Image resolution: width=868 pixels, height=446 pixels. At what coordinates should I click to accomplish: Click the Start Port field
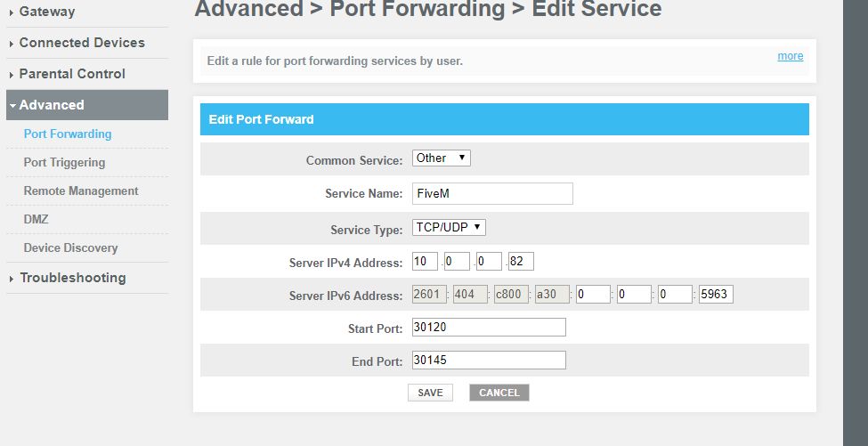point(489,327)
